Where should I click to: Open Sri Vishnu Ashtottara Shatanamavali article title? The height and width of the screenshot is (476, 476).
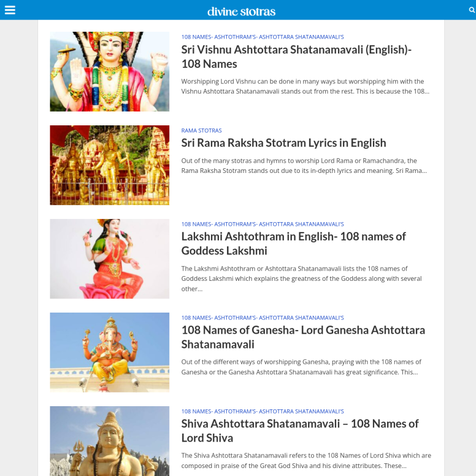296,57
